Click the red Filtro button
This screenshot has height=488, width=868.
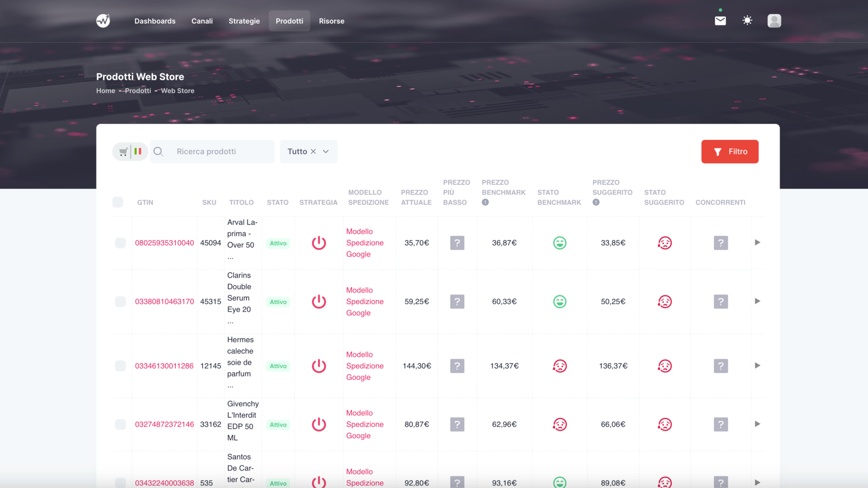click(730, 152)
